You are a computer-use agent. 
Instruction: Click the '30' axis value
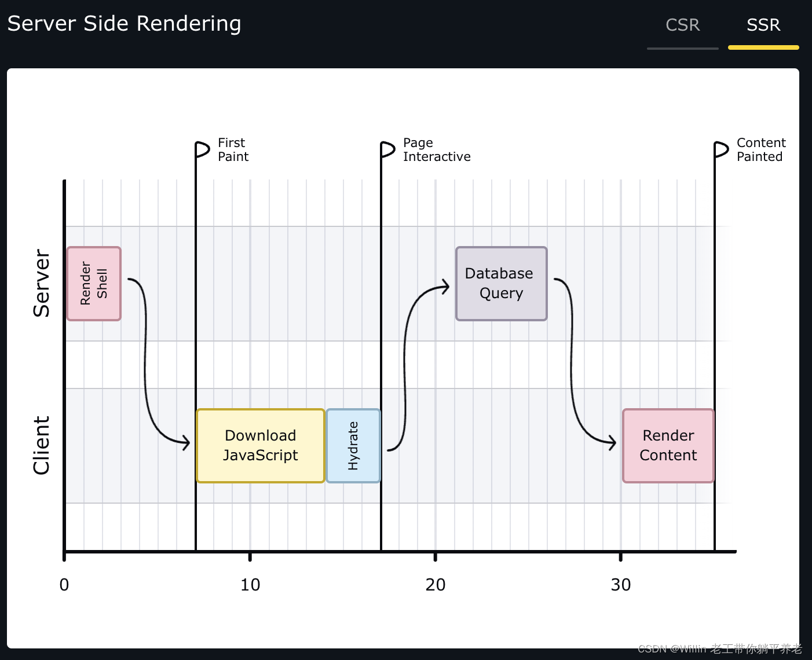pos(621,585)
